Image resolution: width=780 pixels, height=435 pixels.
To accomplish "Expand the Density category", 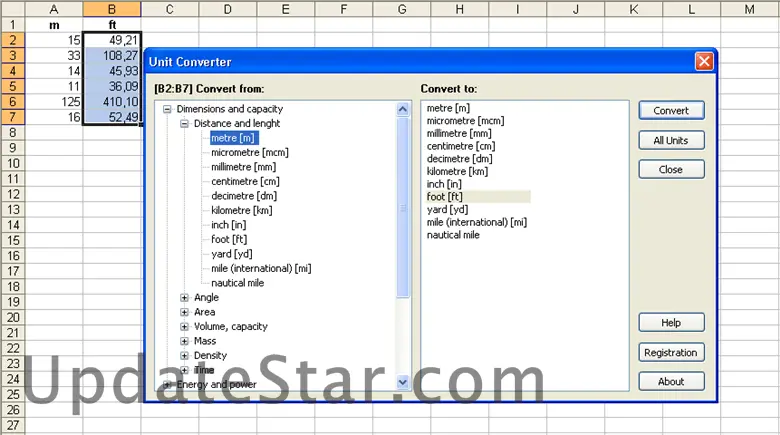I will pos(184,355).
